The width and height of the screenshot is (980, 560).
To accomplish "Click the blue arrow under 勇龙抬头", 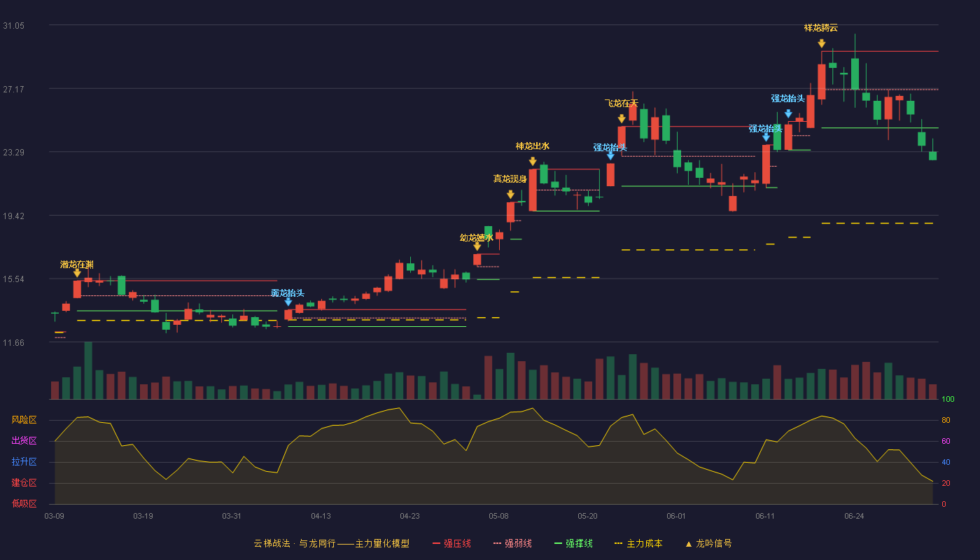I will tap(288, 302).
